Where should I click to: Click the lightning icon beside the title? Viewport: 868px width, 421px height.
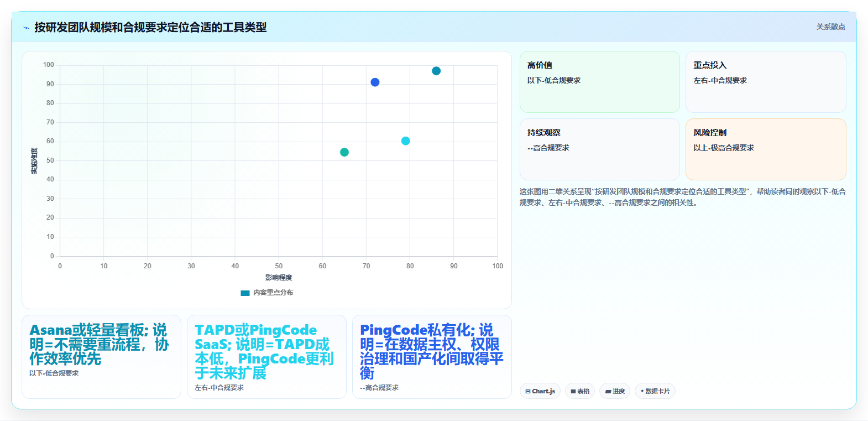(26, 28)
